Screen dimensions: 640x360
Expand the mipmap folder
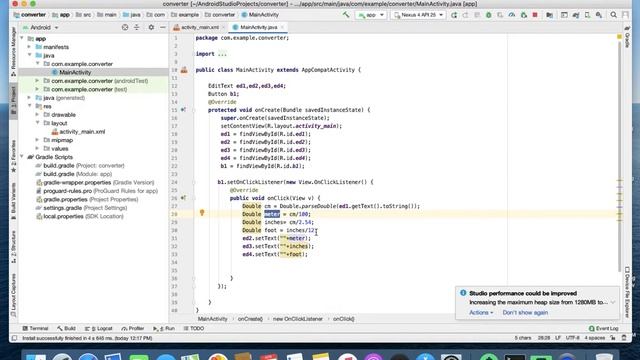(x=38, y=140)
